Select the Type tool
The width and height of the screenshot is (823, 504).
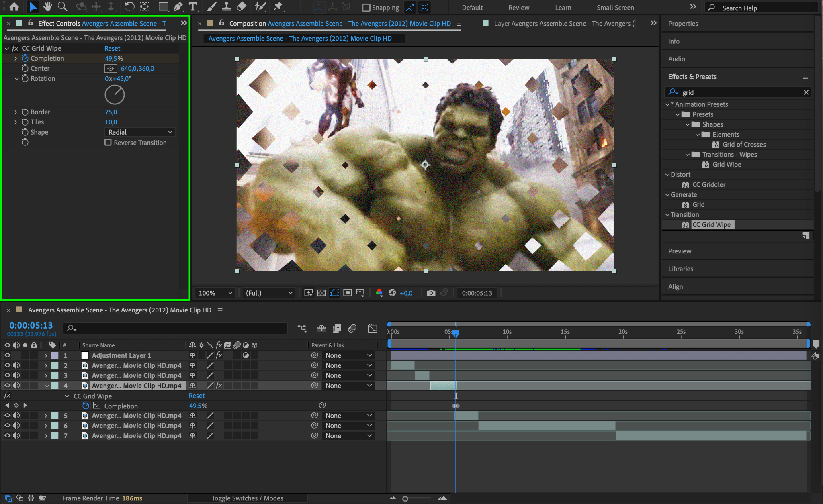[193, 7]
